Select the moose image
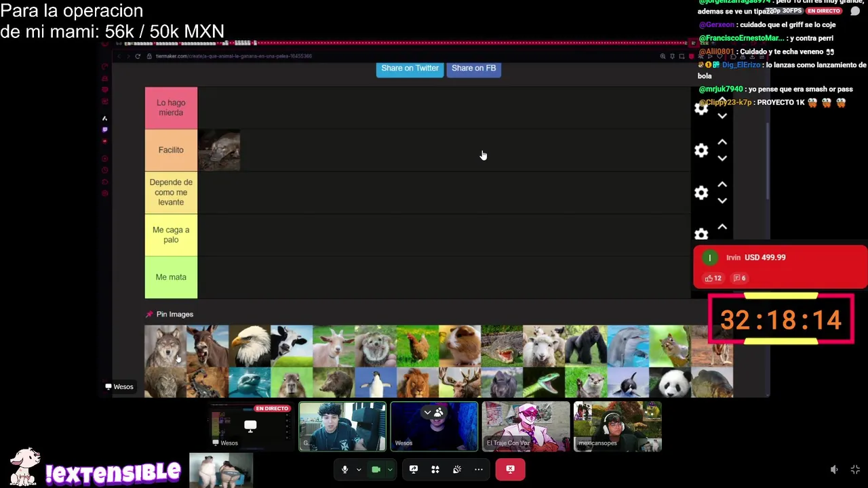This screenshot has width=868, height=488. tap(460, 382)
